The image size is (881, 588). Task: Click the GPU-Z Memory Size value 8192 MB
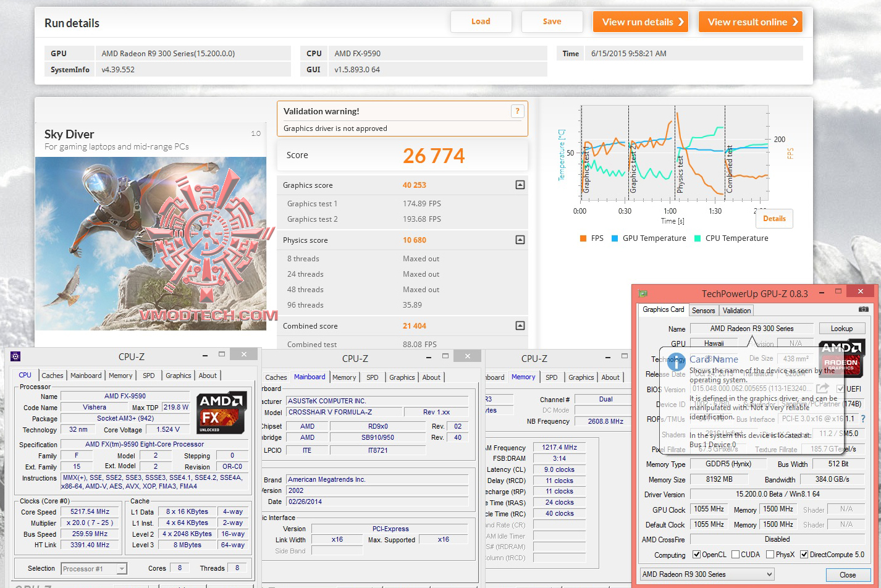[719, 479]
